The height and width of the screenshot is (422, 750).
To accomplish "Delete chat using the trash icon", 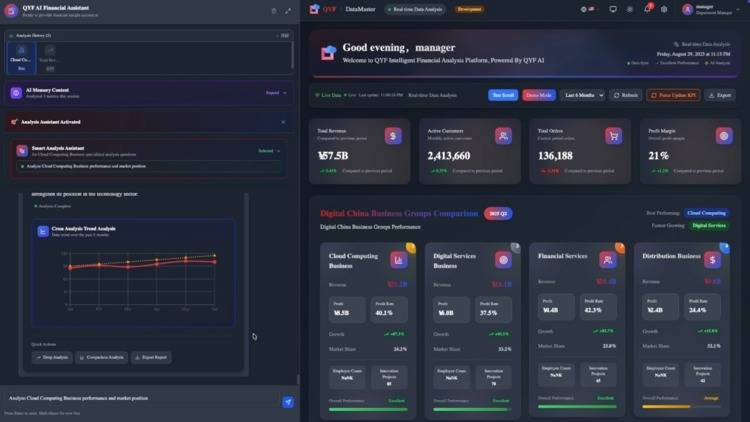I will pos(274,10).
